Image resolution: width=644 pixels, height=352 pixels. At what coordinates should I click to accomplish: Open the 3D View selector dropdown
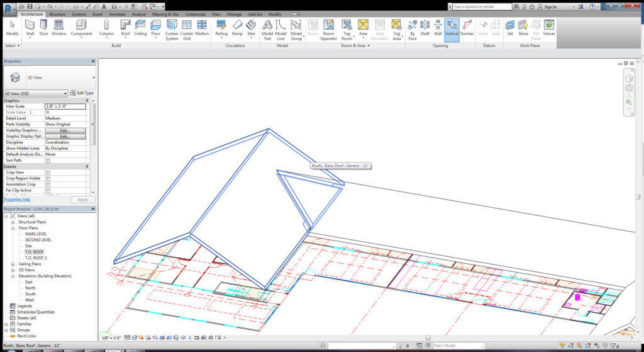pyautogui.click(x=35, y=93)
